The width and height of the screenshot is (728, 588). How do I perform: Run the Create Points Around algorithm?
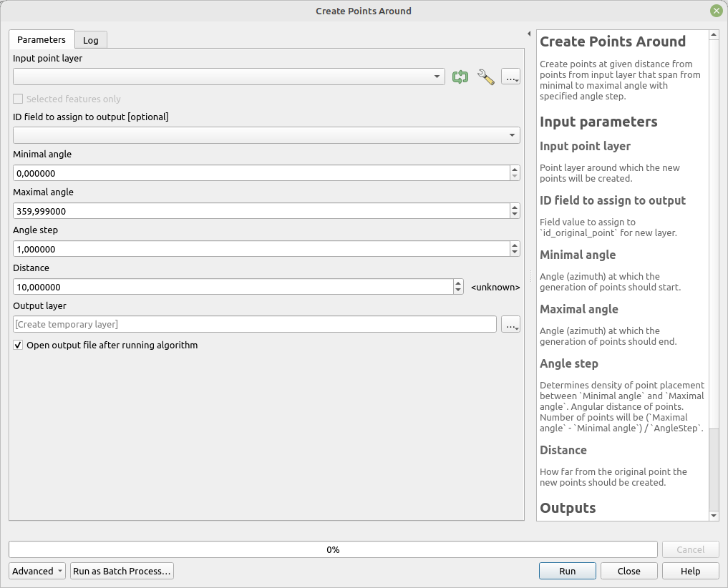(567, 571)
